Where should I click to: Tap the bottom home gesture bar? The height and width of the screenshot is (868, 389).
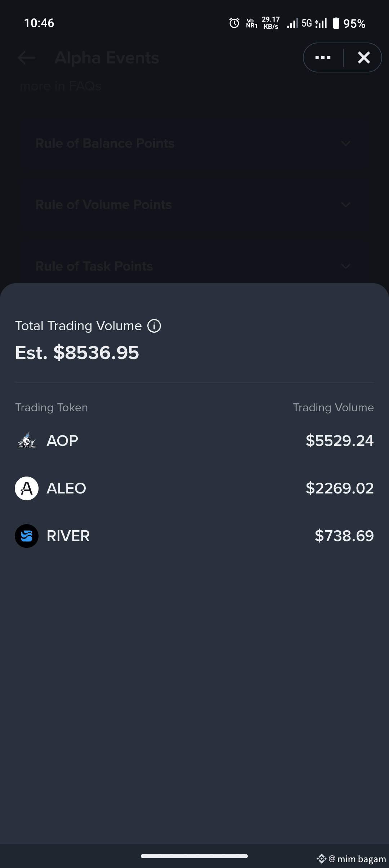194,856
